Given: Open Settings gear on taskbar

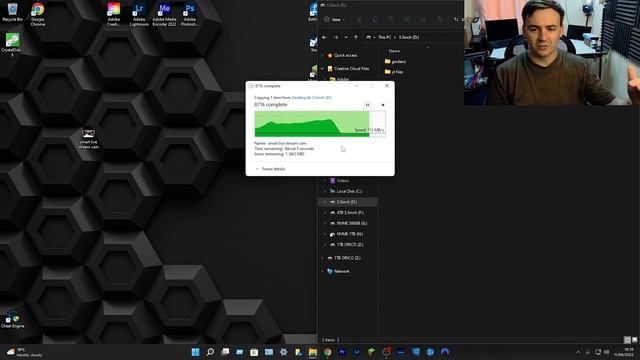Looking at the screenshot, I should (283, 352).
